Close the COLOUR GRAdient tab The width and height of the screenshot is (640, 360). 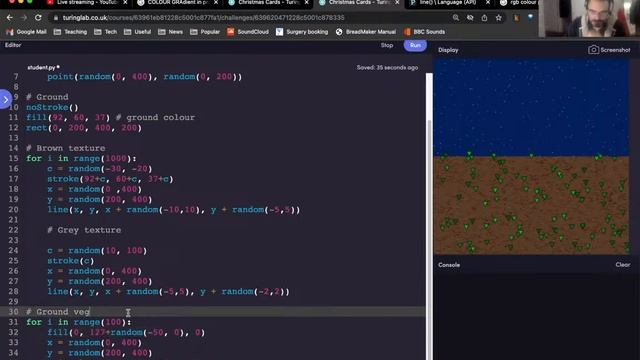[x=216, y=2]
